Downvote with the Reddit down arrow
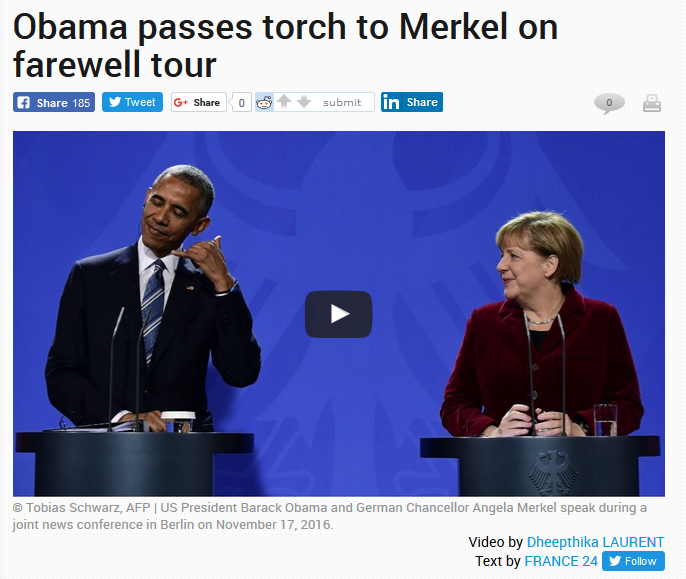 tap(304, 102)
